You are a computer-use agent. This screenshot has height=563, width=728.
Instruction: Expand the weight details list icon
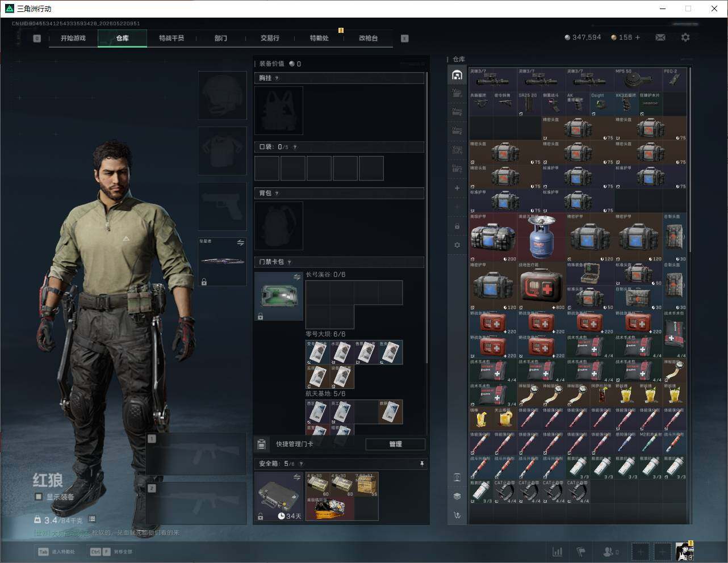(92, 519)
